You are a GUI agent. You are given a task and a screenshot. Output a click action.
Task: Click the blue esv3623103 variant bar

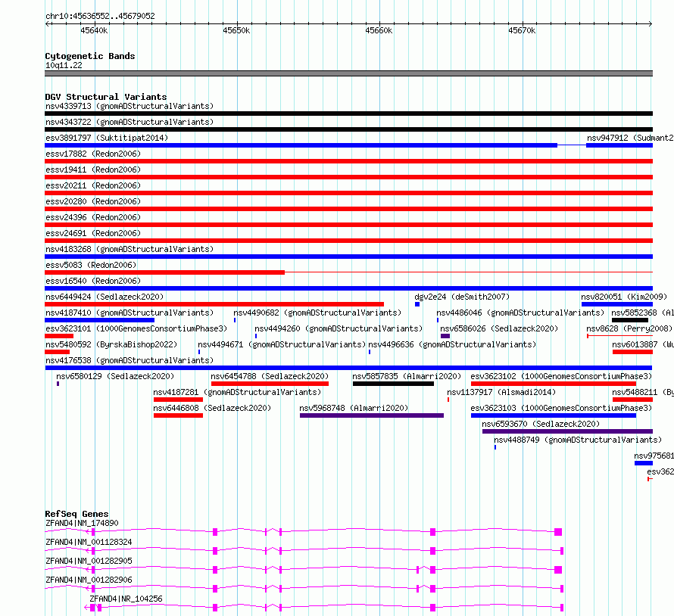[554, 415]
